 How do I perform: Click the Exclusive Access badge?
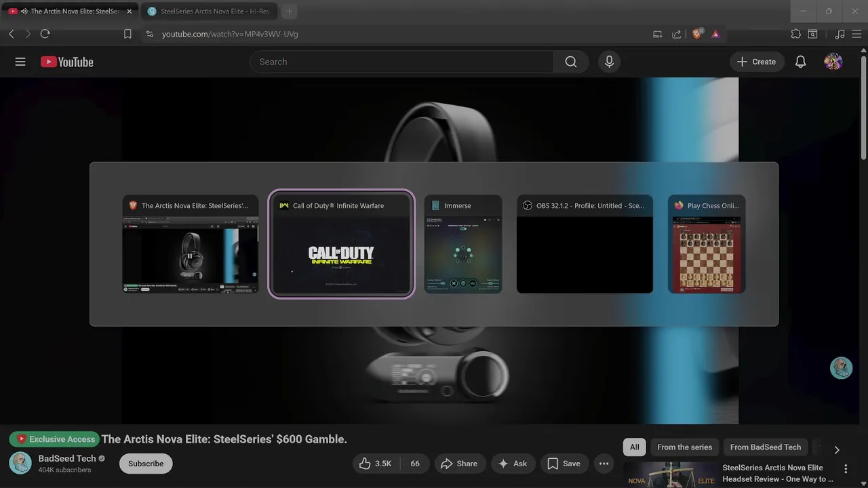[x=54, y=439]
